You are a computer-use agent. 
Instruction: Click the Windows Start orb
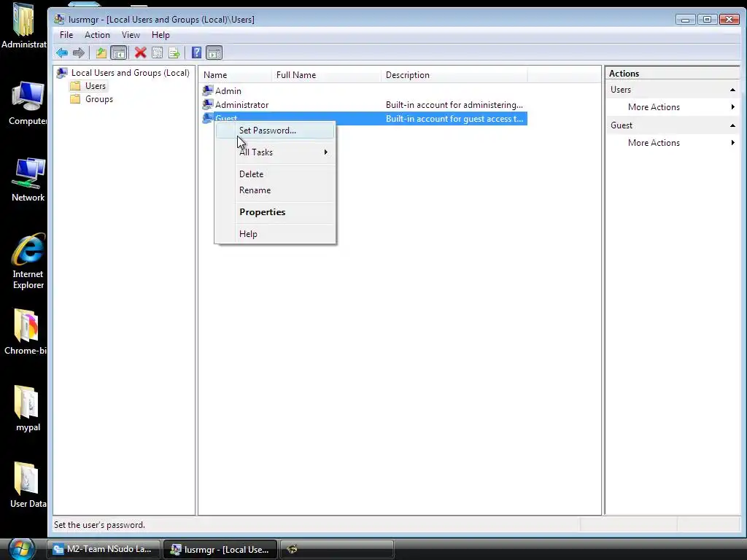click(21, 548)
